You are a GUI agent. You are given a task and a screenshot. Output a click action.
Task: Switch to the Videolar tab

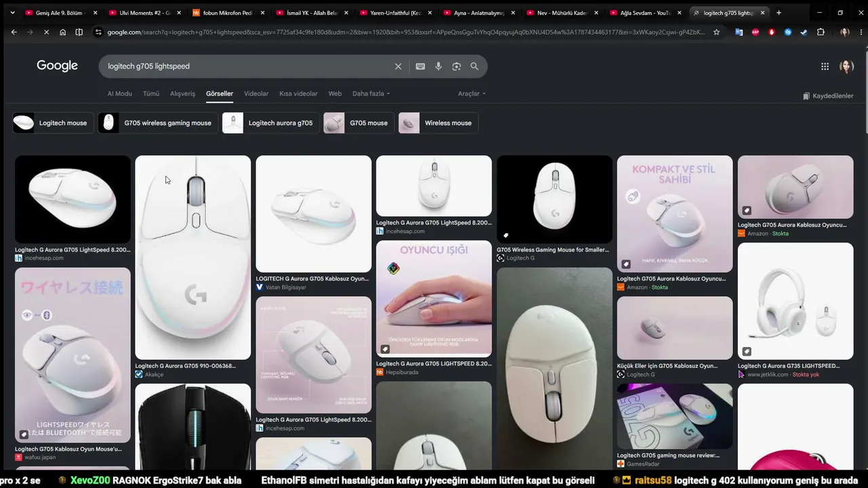pos(256,94)
